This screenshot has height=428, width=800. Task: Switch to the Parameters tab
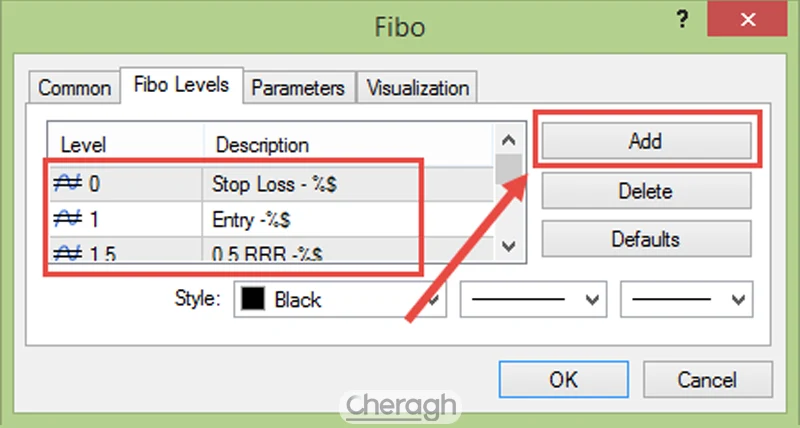(x=298, y=88)
